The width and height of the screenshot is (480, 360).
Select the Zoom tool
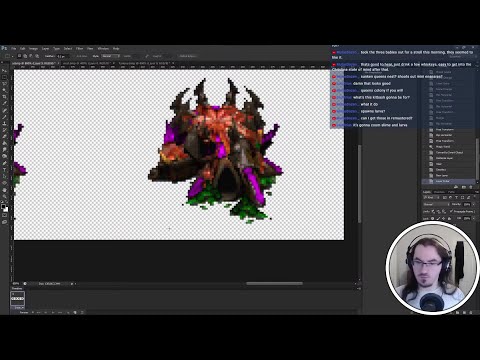(x=5, y=196)
